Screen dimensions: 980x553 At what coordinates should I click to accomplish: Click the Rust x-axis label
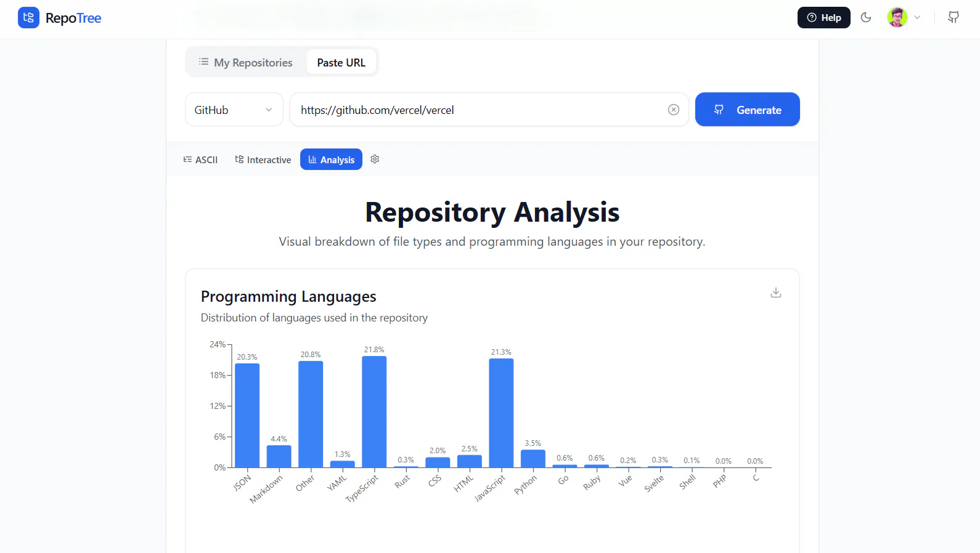click(x=402, y=482)
